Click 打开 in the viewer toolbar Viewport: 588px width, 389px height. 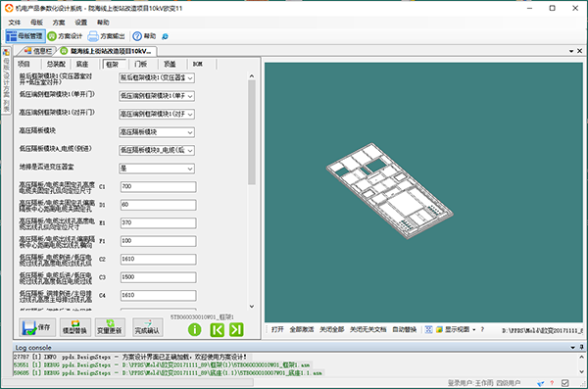pos(277,329)
